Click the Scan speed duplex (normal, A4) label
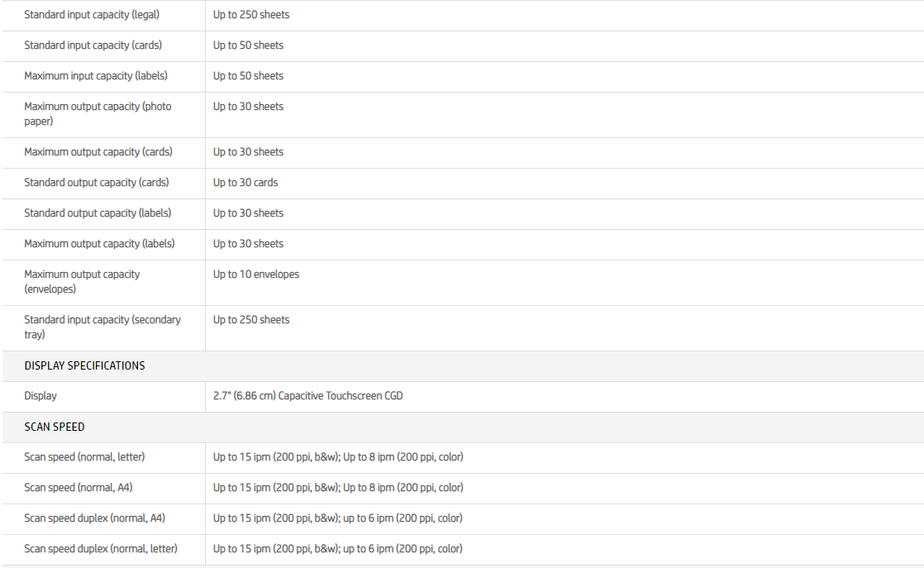 pyautogui.click(x=94, y=518)
